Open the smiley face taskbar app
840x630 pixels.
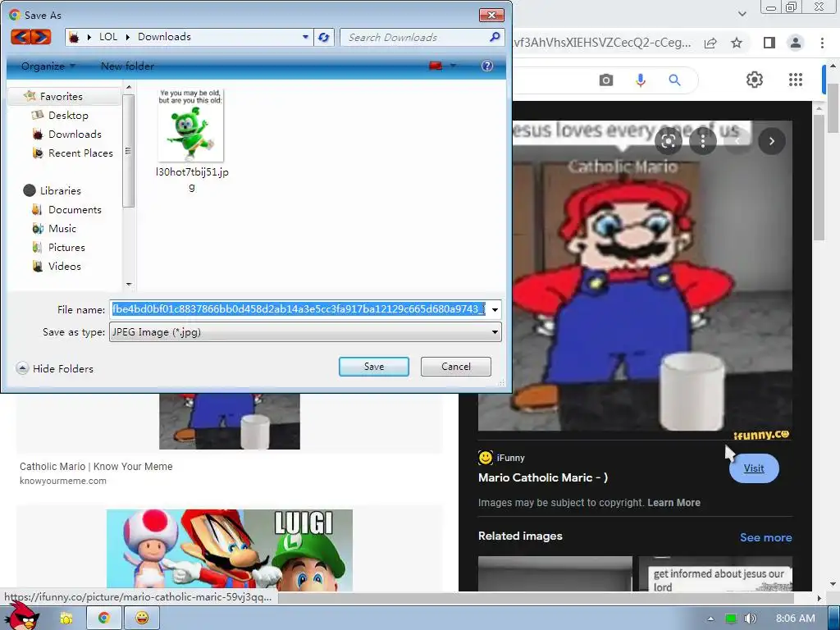142,618
